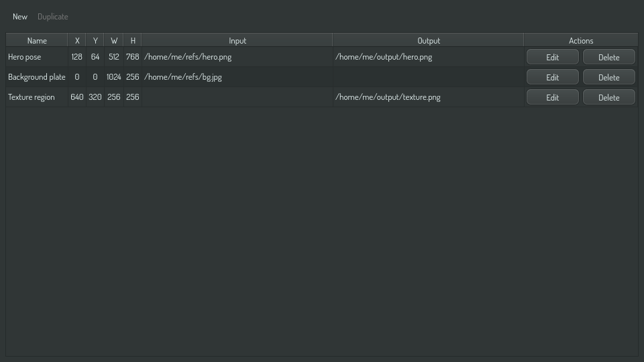Select Texture region W value 256
The image size is (644, 362).
[x=114, y=97]
